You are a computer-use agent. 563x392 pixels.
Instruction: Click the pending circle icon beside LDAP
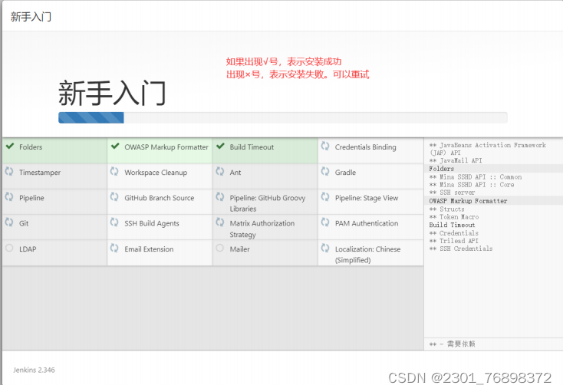[9, 248]
